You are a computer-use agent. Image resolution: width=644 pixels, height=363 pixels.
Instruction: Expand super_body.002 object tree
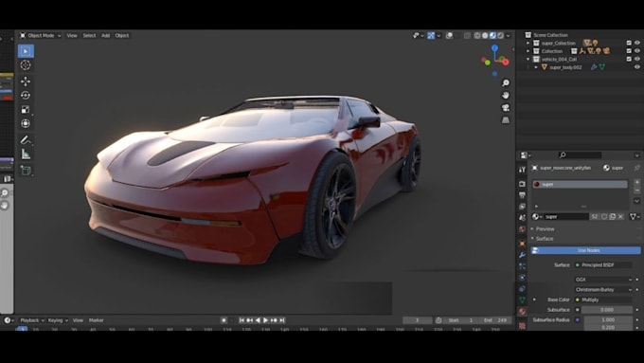tap(536, 67)
